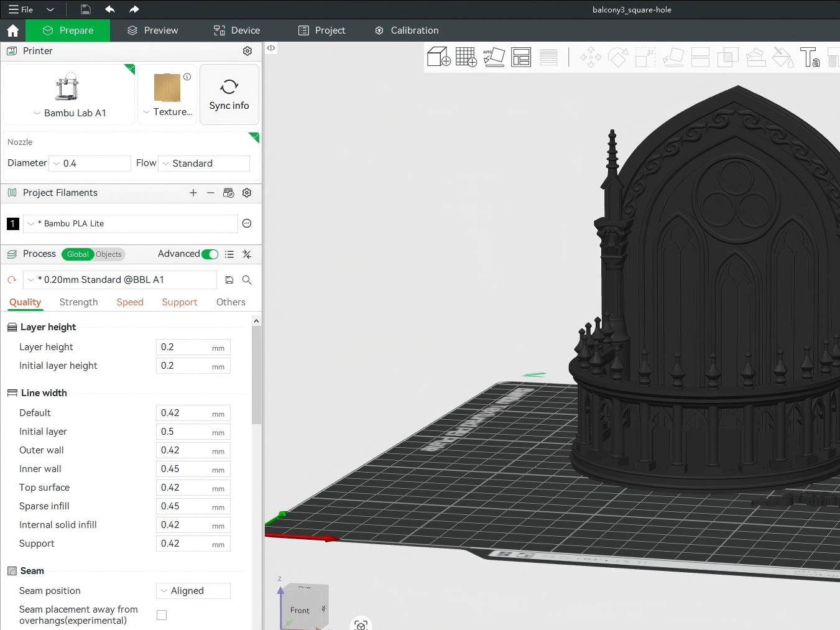This screenshot has width=840, height=630.
Task: Open the Strength settings tab
Action: pyautogui.click(x=78, y=302)
